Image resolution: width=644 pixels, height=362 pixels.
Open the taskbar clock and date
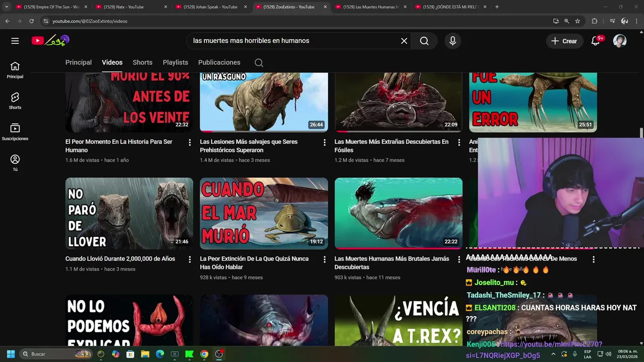click(x=627, y=354)
